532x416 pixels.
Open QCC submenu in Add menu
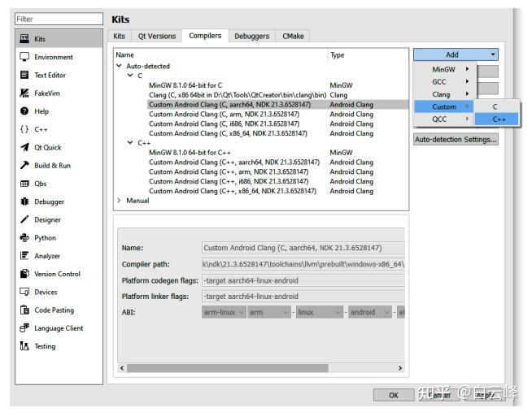443,119
